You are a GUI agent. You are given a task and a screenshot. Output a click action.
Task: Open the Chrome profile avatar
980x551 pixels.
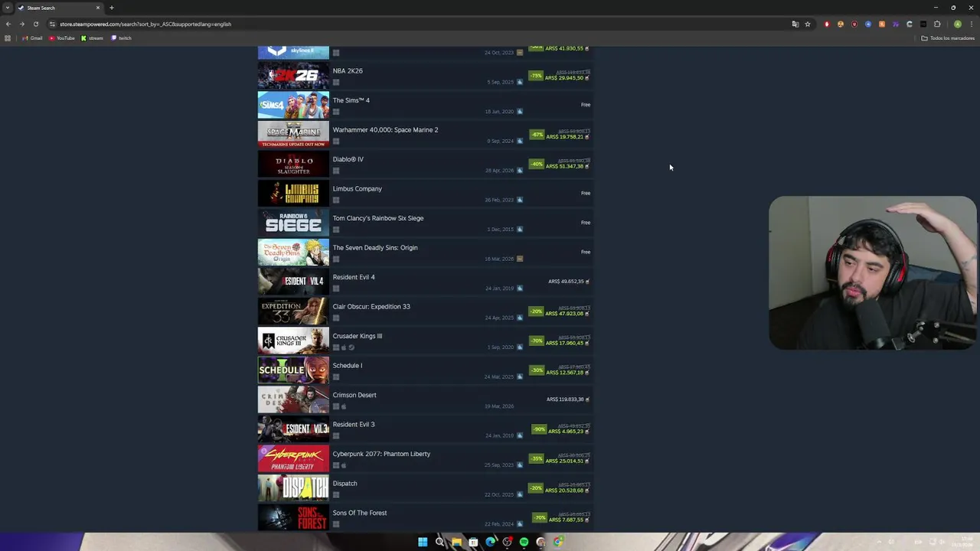coord(957,24)
